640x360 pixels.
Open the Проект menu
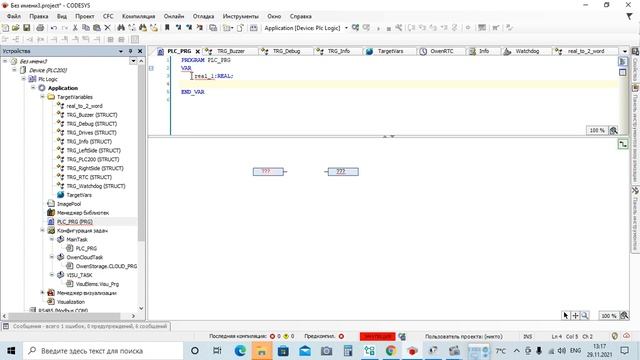84,16
